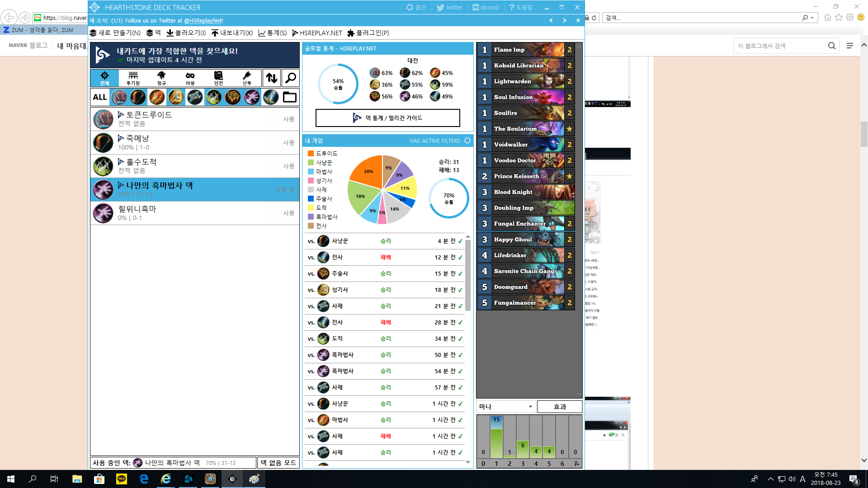
Task: Click the Naver blog search magnifier
Action: pos(832,46)
